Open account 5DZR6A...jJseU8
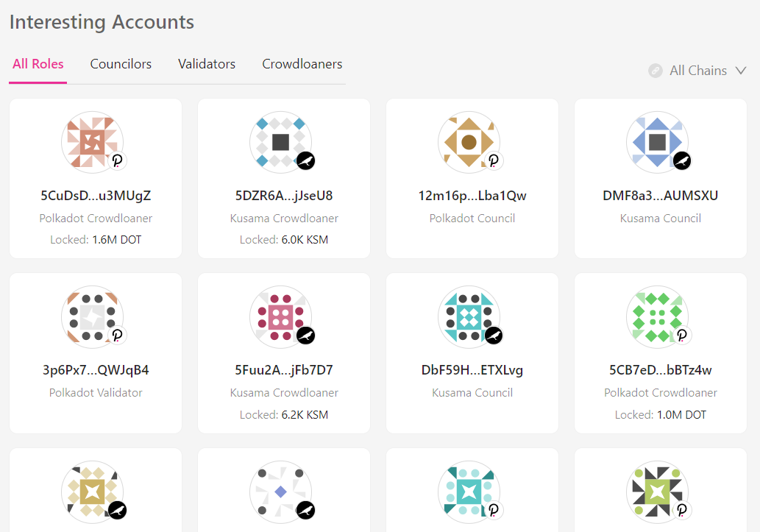 click(x=284, y=196)
